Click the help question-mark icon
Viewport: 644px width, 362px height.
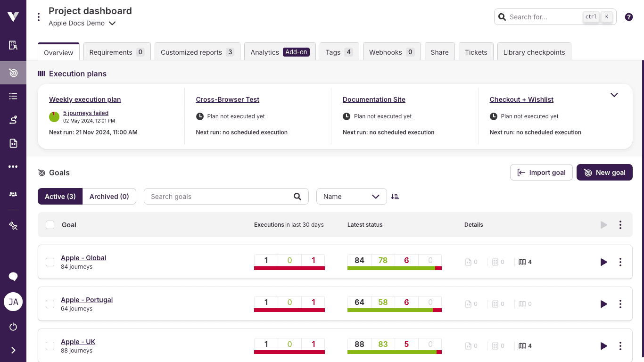point(628,16)
